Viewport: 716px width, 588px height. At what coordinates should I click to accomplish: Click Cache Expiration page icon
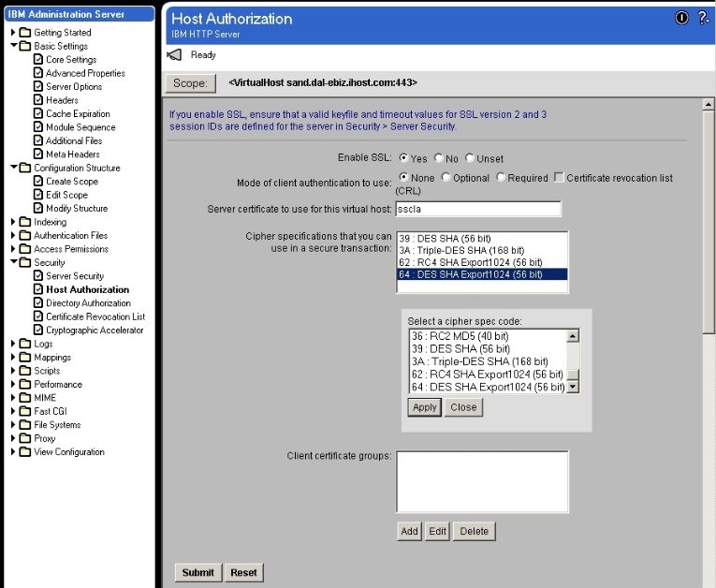point(38,113)
